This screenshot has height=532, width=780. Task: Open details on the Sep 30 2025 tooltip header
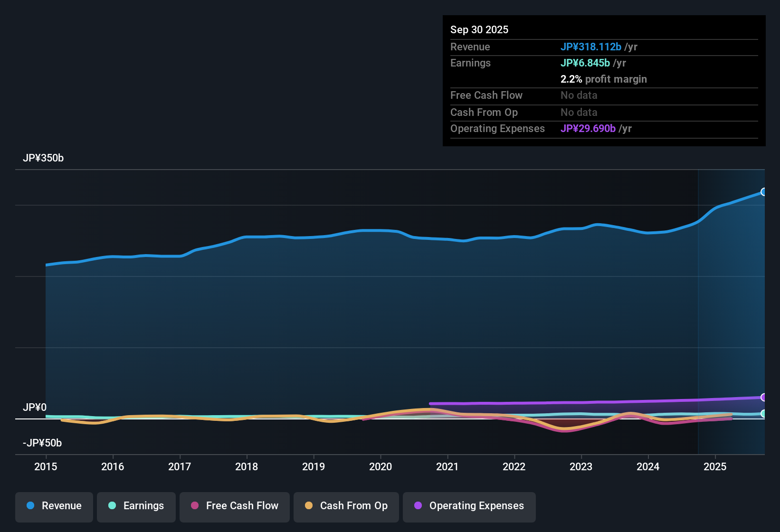(479, 29)
